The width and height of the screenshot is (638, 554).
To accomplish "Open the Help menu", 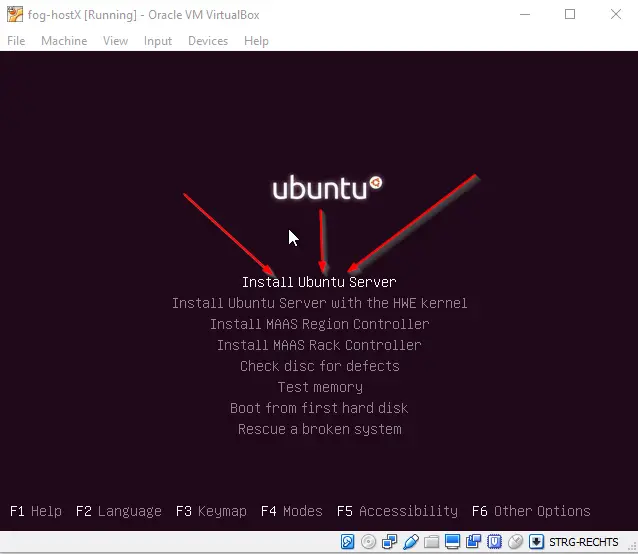I will (256, 41).
